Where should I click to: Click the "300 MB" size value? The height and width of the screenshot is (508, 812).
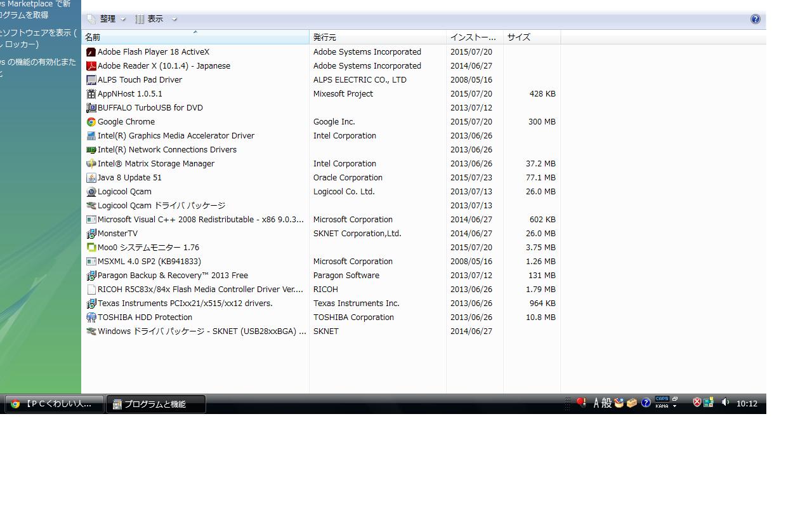(x=542, y=122)
